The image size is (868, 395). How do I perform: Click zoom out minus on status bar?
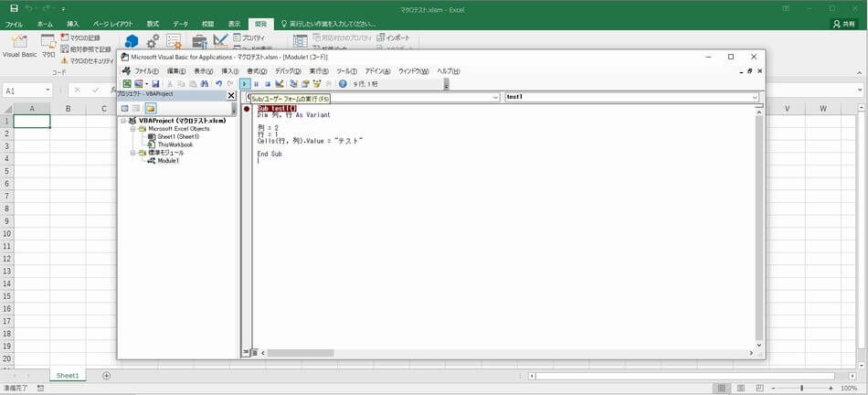[x=773, y=389]
